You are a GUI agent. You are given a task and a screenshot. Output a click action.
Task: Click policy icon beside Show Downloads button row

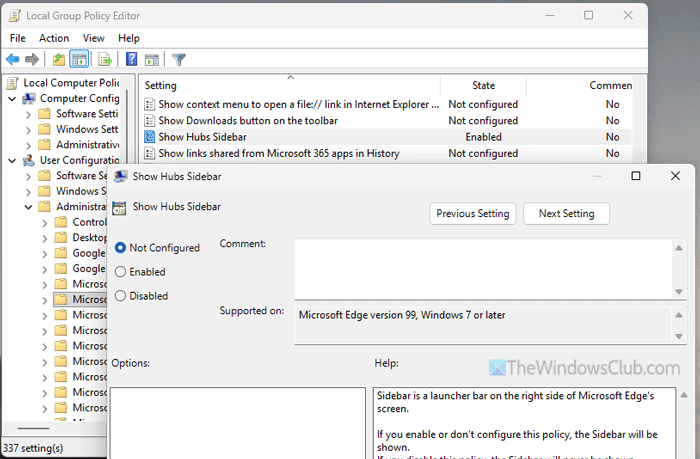tap(150, 121)
